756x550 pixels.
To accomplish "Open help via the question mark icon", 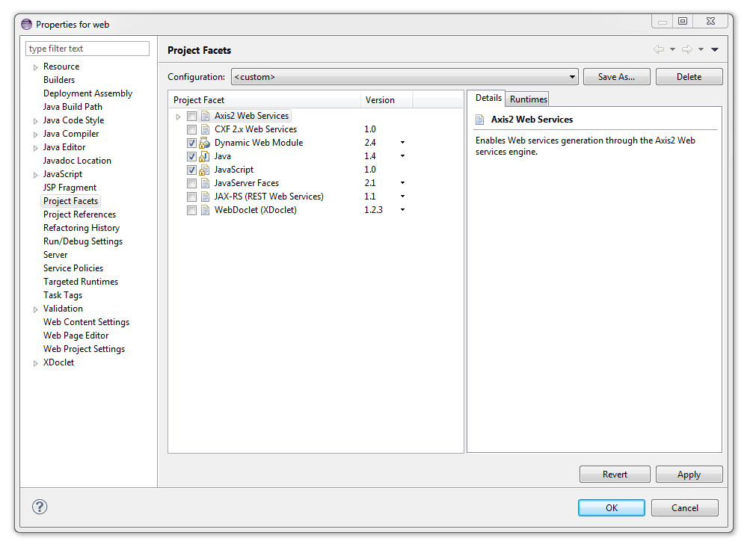I will pos(39,507).
